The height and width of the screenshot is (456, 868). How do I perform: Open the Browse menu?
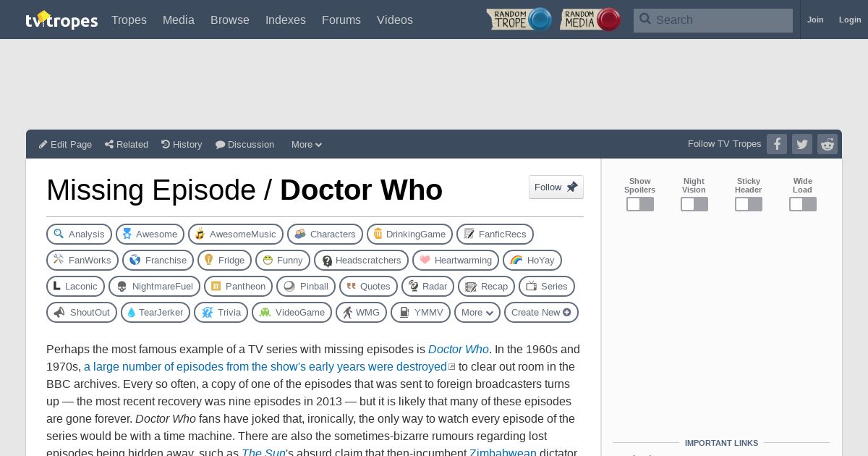click(230, 20)
